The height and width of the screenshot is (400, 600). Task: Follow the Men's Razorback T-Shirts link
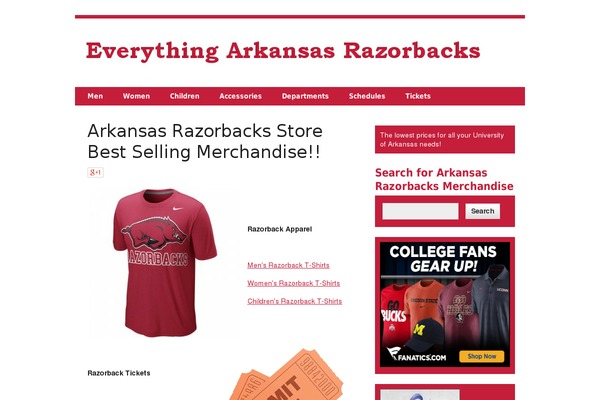[x=288, y=265]
